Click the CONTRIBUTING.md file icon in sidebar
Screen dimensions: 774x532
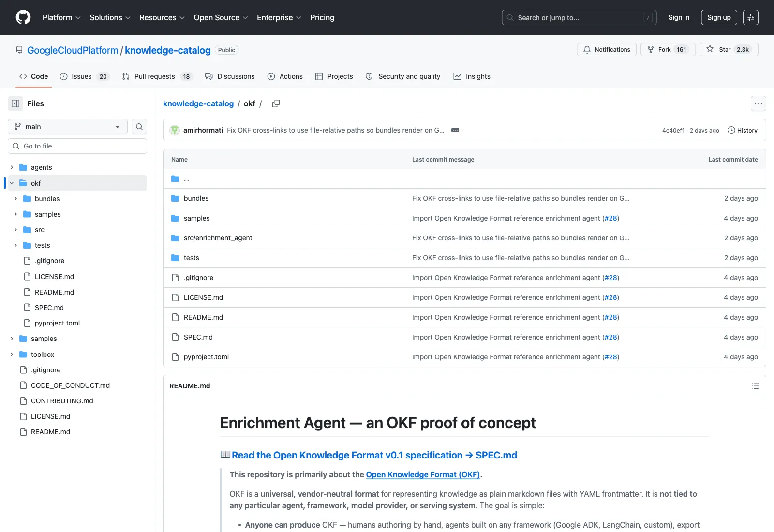[x=23, y=401]
